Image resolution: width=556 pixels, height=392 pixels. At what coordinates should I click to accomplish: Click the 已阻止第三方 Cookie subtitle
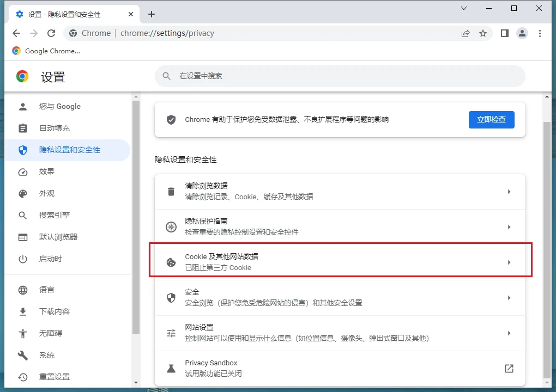click(x=217, y=268)
